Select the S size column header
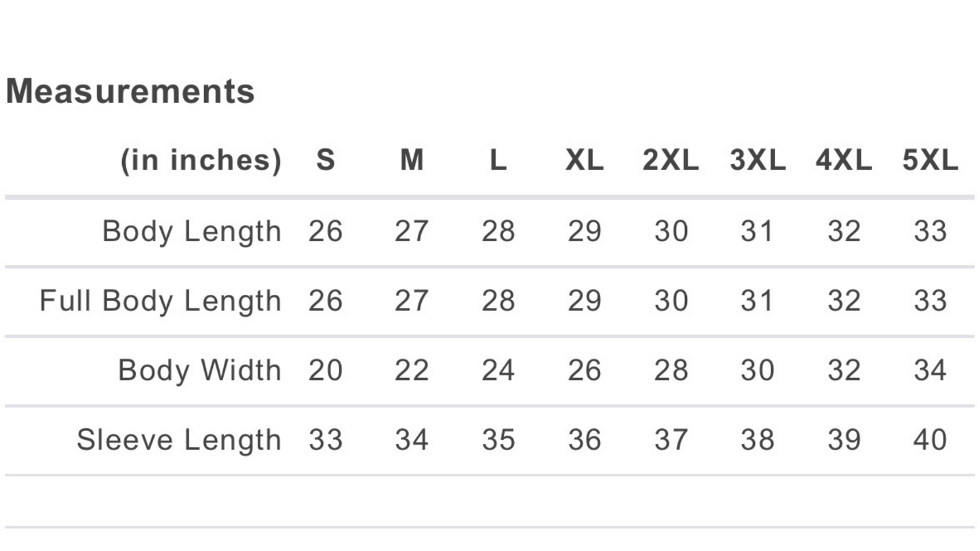Image resolution: width=980 pixels, height=551 pixels. [x=326, y=161]
